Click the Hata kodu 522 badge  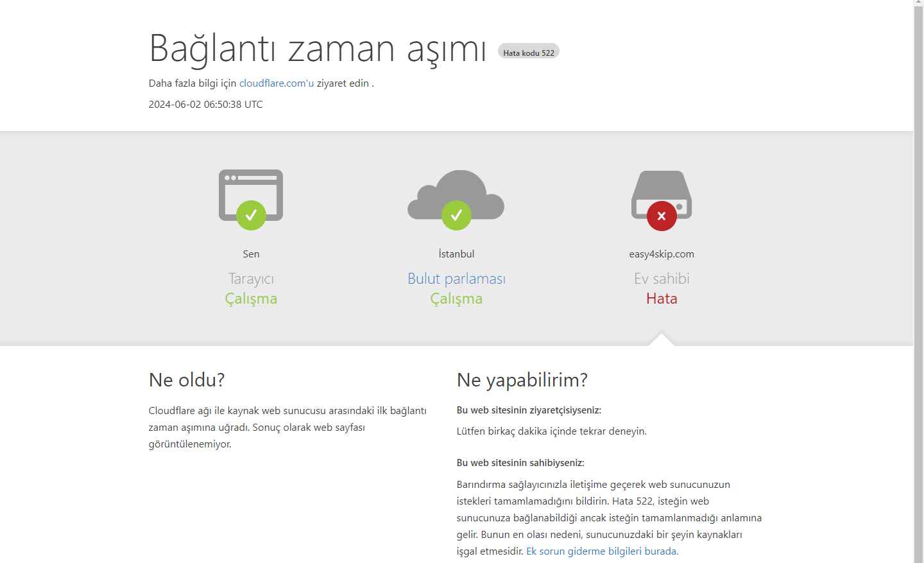tap(529, 51)
